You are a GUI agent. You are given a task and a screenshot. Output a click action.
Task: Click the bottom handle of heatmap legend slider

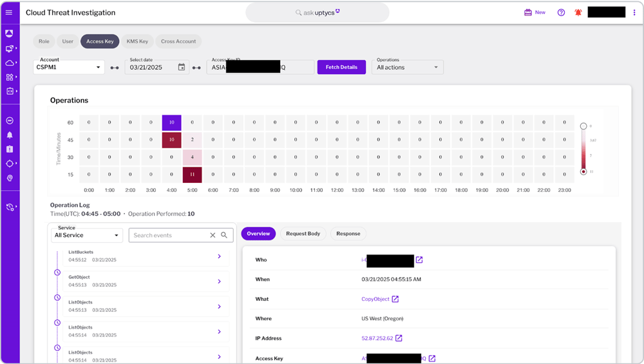(x=583, y=171)
